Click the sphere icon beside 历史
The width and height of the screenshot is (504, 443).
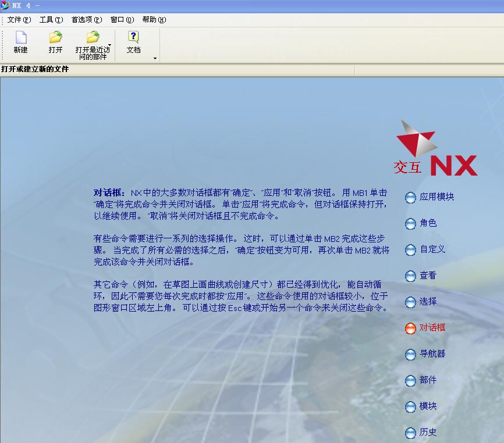[x=410, y=433]
